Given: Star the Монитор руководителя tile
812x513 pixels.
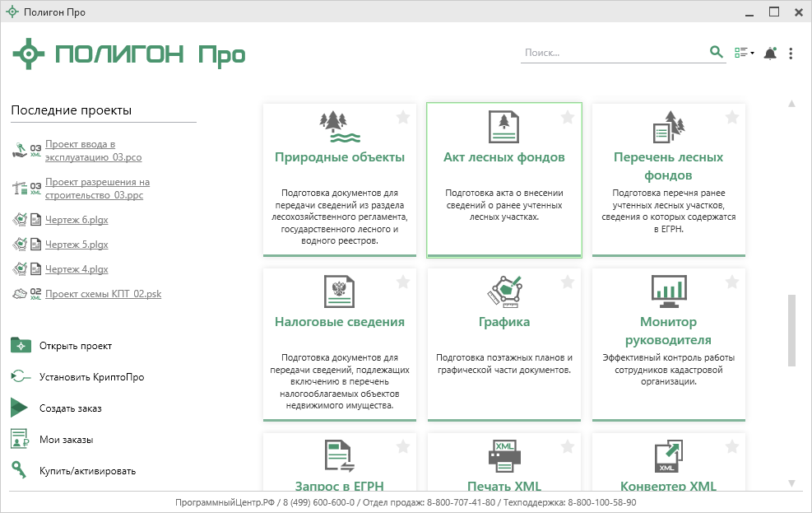Looking at the screenshot, I should (732, 282).
